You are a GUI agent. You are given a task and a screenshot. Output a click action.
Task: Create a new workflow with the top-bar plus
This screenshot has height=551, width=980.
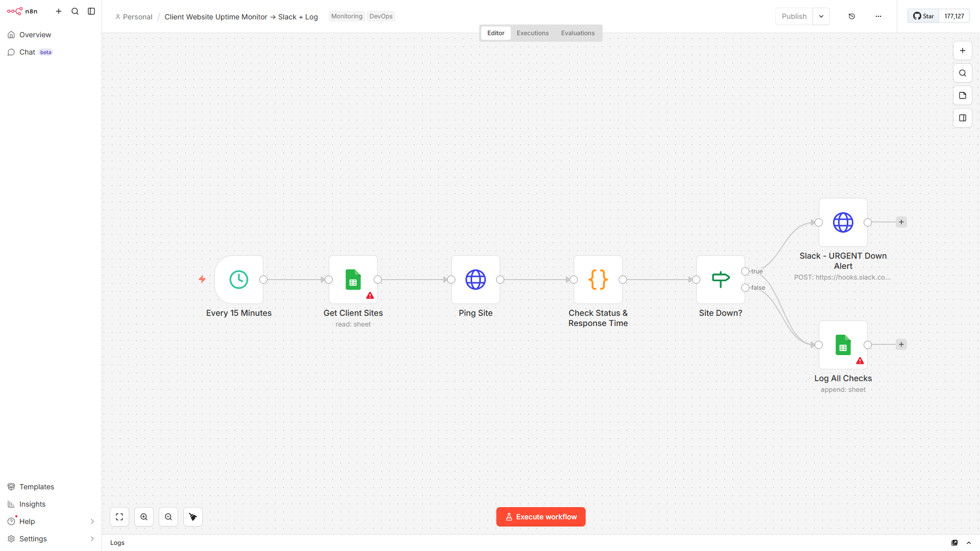pyautogui.click(x=59, y=11)
